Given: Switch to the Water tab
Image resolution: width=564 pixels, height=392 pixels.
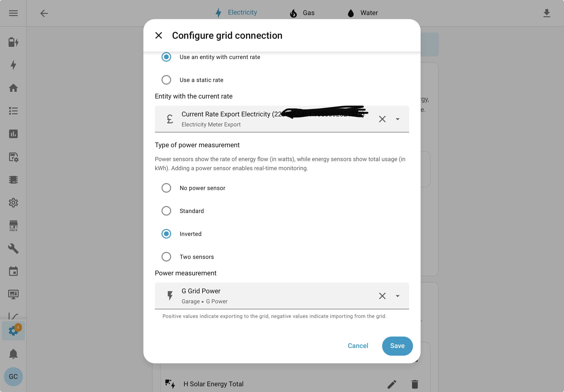Looking at the screenshot, I should click(362, 13).
